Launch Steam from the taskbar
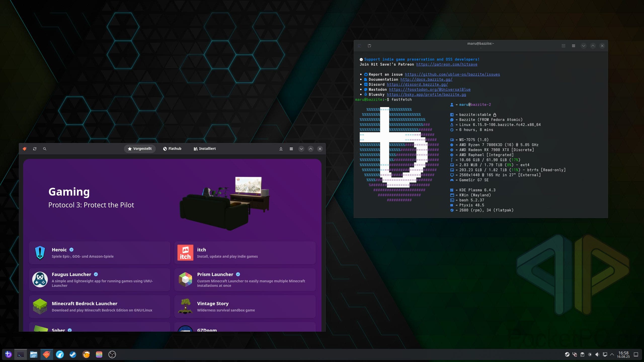The image size is (644, 362). click(x=73, y=354)
